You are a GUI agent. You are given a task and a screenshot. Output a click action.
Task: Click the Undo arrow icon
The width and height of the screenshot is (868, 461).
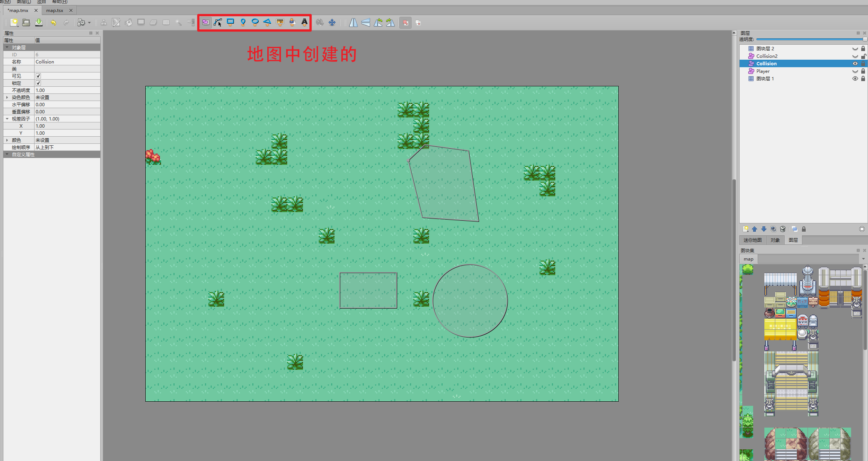coord(54,23)
